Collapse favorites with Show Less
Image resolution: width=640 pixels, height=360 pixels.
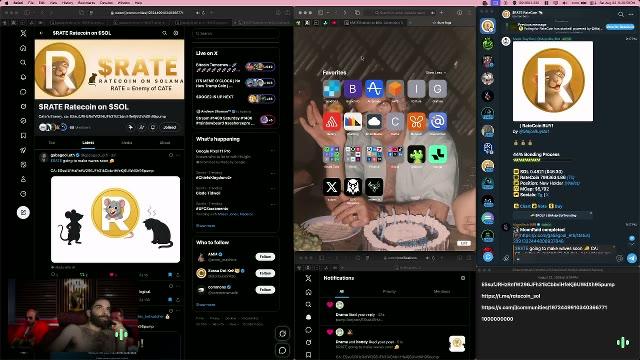tap(435, 73)
